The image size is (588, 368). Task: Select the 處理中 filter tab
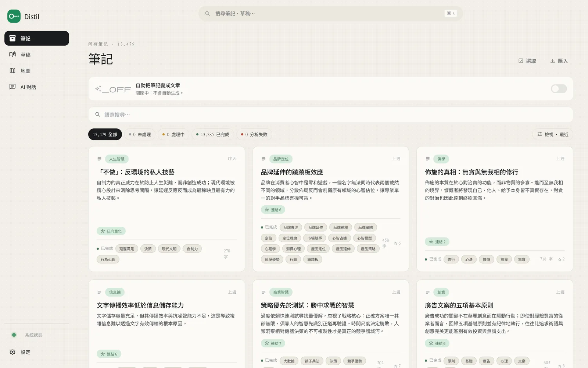(173, 134)
